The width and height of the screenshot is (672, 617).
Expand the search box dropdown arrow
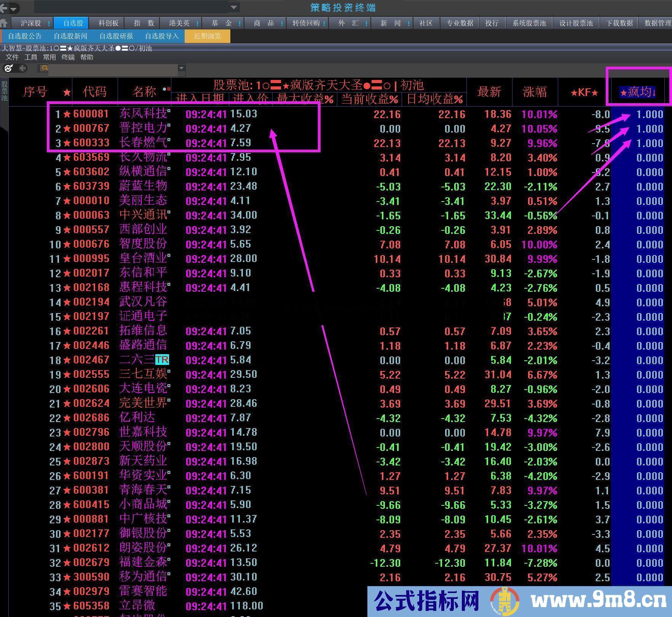pos(181,68)
